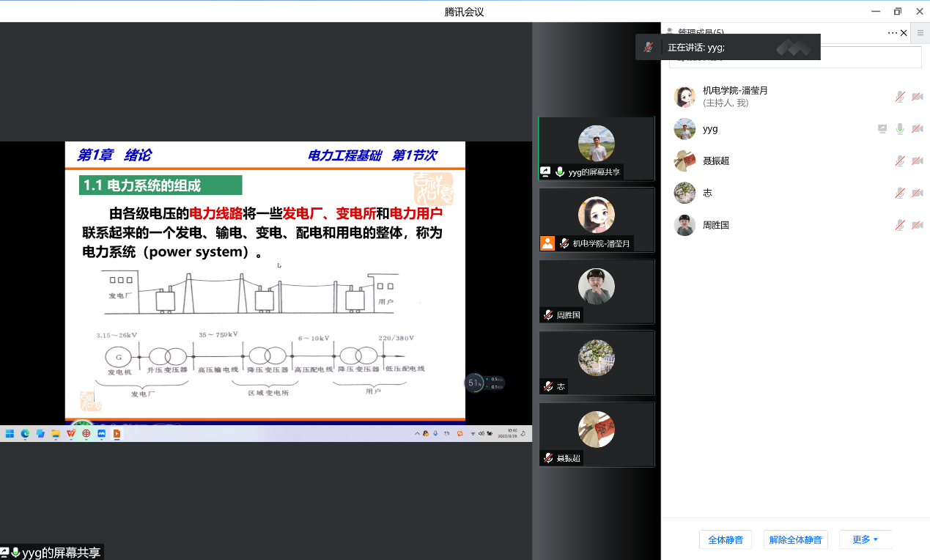Select 聂振超's video tile thumbnail

coord(596,435)
